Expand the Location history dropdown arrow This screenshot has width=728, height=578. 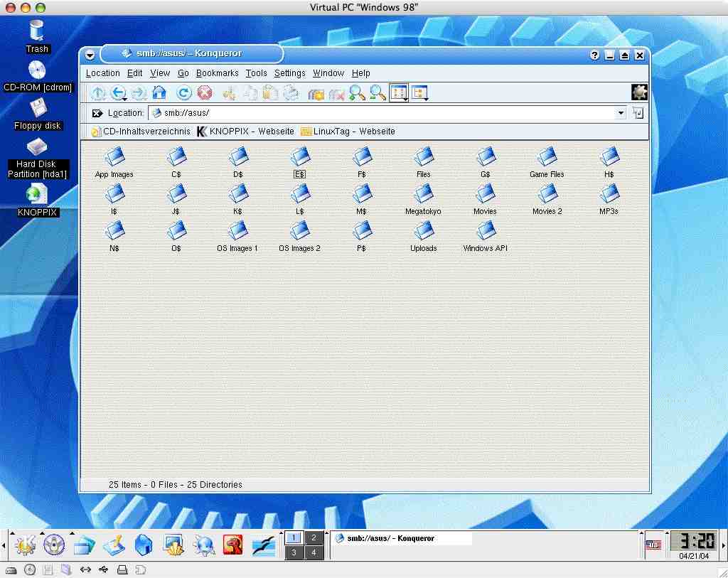pos(621,113)
